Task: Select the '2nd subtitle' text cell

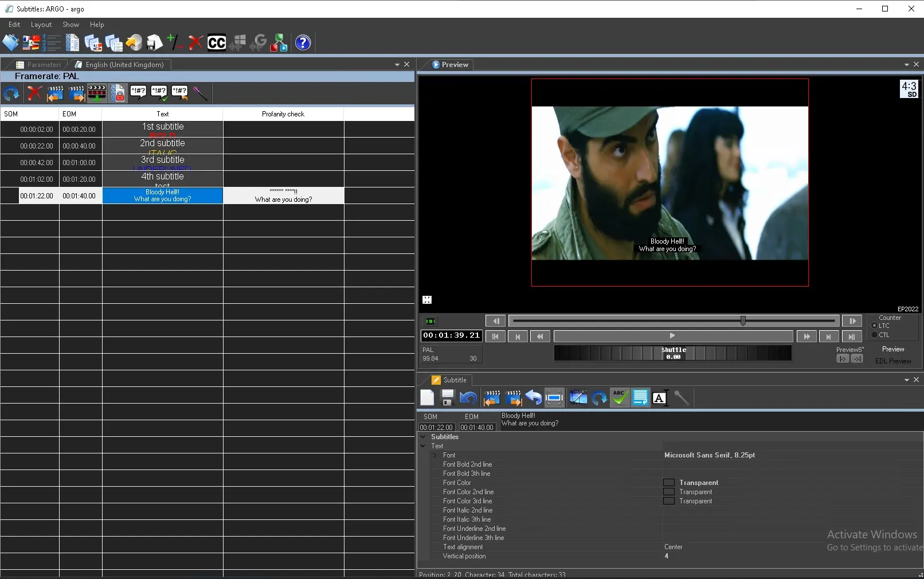Action: point(163,146)
